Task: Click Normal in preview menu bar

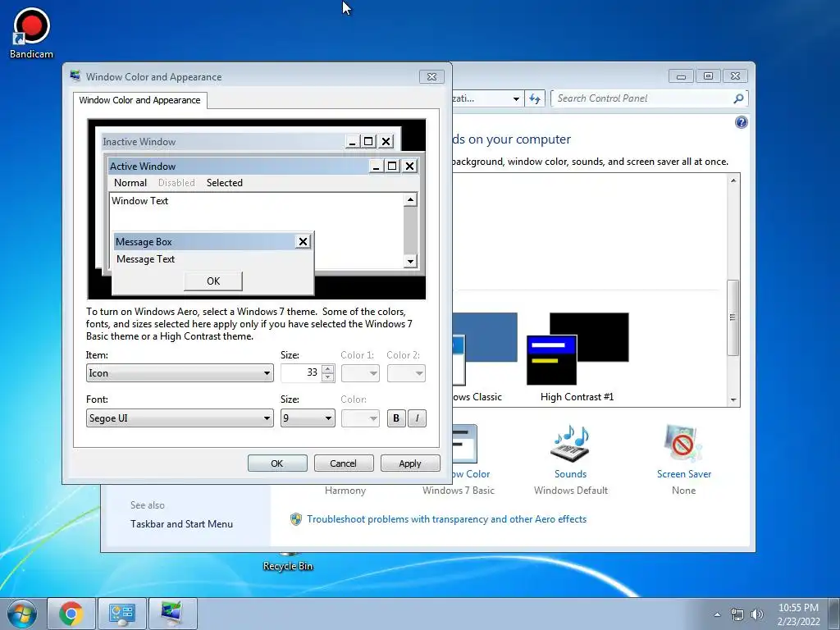Action: click(x=130, y=183)
